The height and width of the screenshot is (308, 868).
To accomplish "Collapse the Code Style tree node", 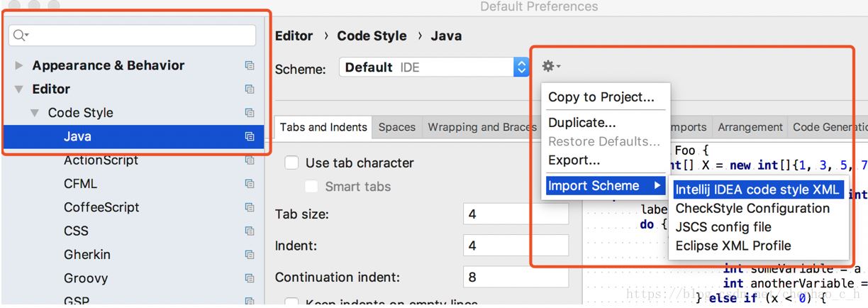I will (x=35, y=113).
